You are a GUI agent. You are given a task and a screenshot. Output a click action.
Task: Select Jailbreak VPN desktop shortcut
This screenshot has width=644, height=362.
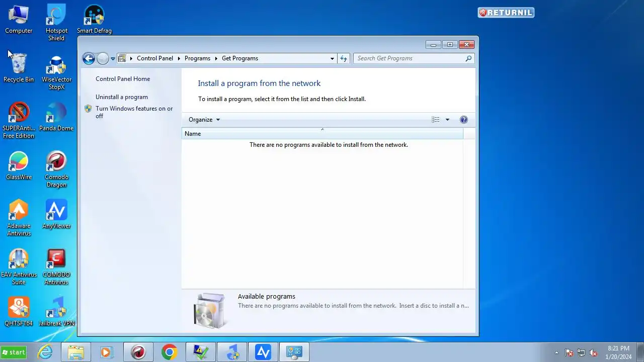click(x=56, y=312)
